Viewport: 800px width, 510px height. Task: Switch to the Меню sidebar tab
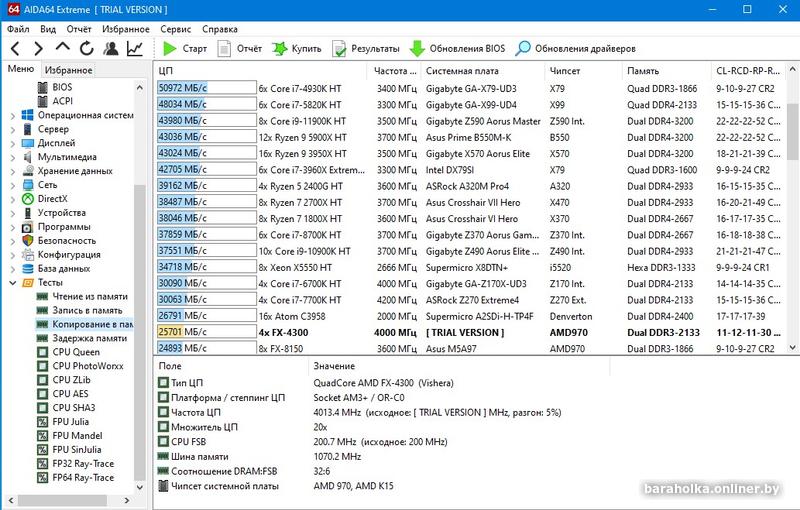(21, 69)
